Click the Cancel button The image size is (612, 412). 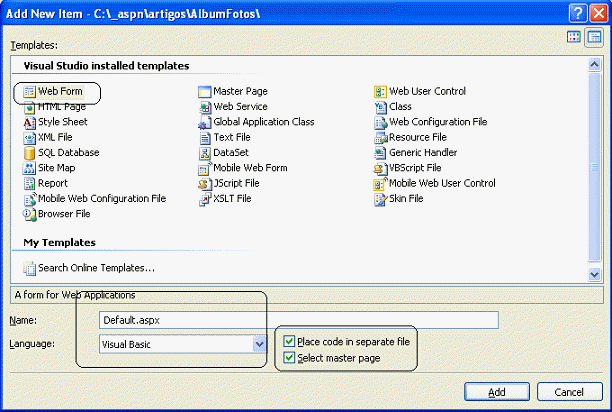(569, 392)
